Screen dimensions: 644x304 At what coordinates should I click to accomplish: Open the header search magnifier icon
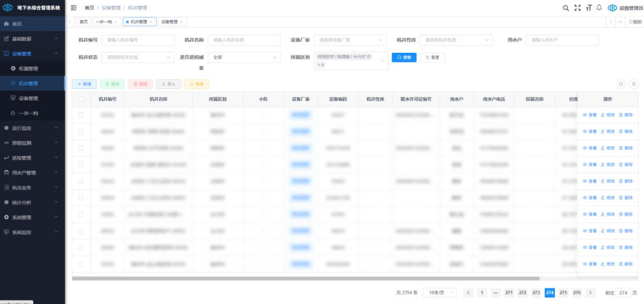[x=566, y=8]
